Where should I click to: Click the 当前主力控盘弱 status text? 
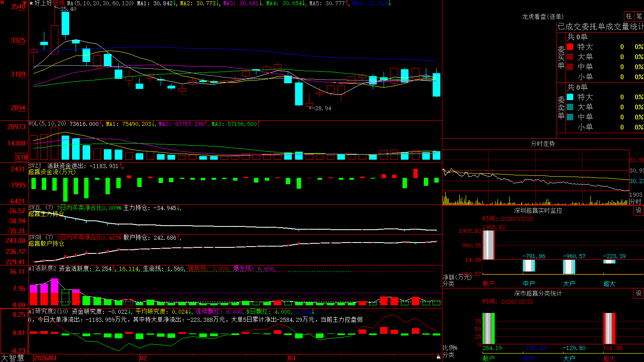(341, 319)
